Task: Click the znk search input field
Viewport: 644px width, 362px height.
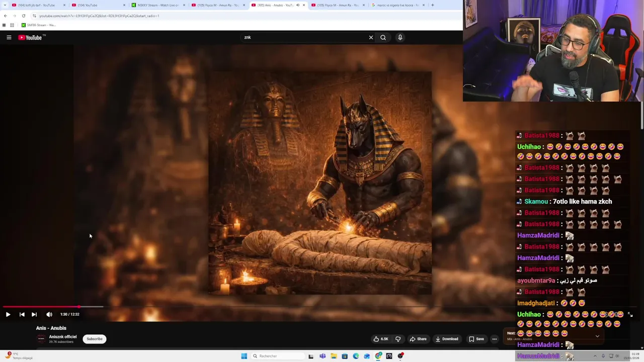Action: coord(304,37)
